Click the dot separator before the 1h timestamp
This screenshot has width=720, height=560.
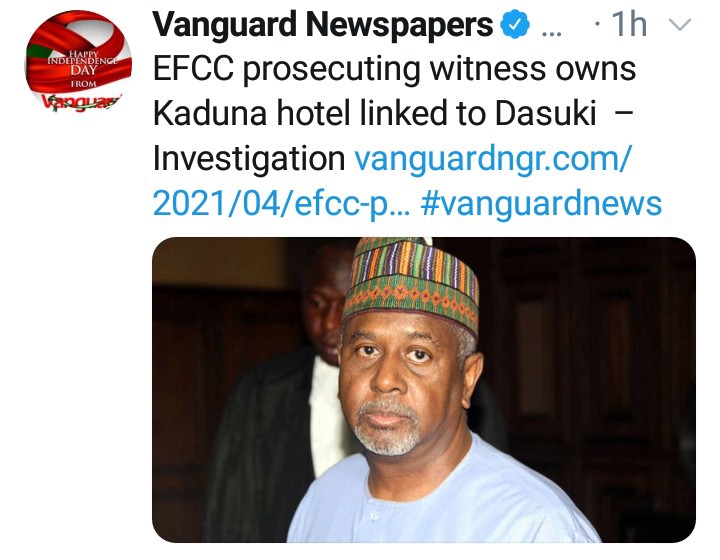point(597,25)
